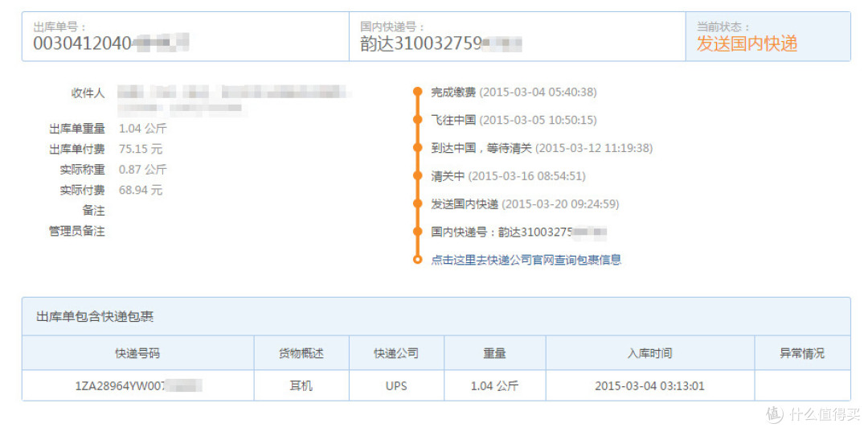Click the 管理员备注 label
The image size is (868, 432).
(77, 231)
